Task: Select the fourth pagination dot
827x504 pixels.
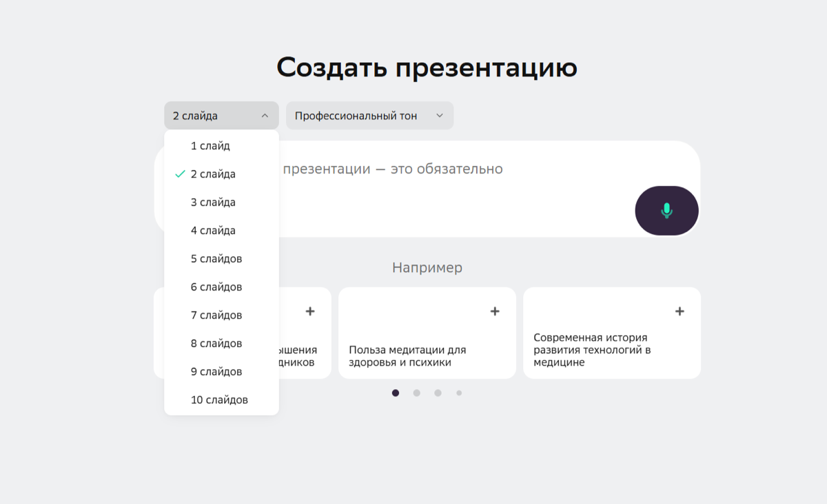Action: (459, 392)
